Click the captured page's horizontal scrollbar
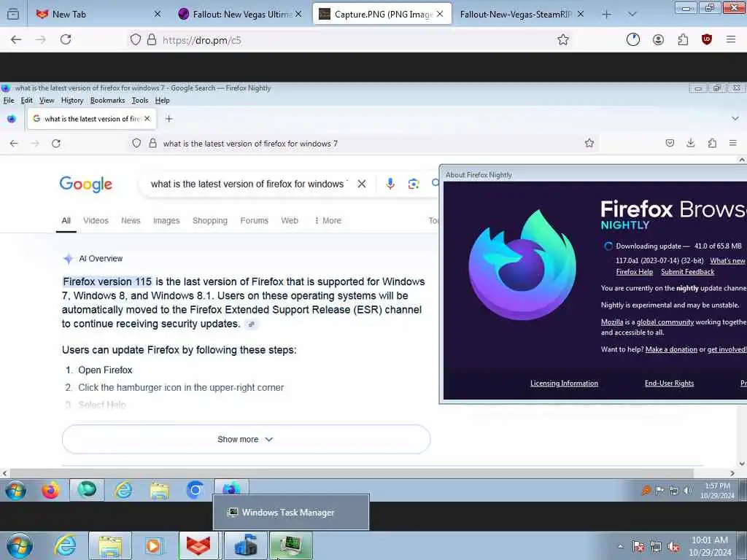Image resolution: width=747 pixels, height=560 pixels. point(352,472)
